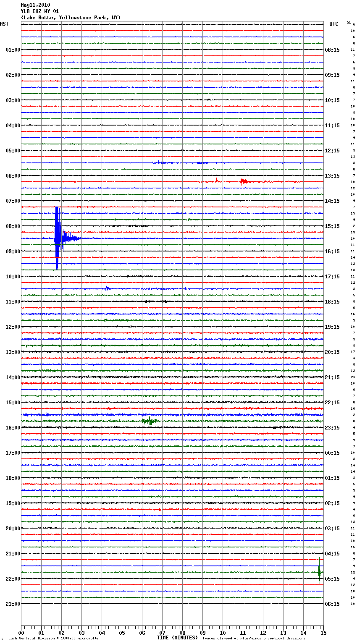Select the 03:00 MST time label
Screen dimensions: 357x644
[13, 100]
